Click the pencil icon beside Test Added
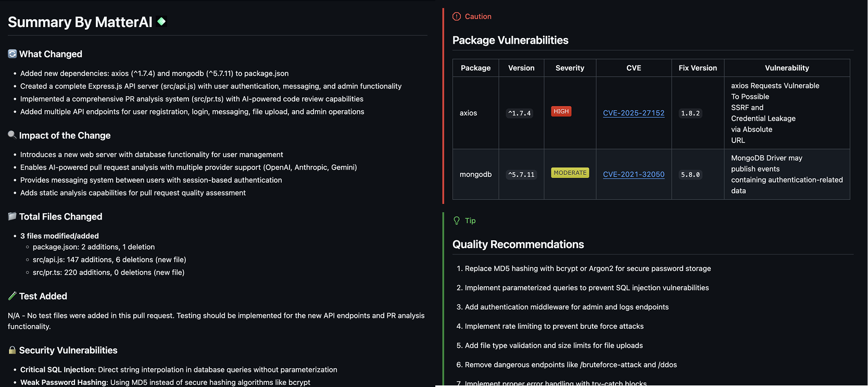868x387 pixels. [x=12, y=295]
